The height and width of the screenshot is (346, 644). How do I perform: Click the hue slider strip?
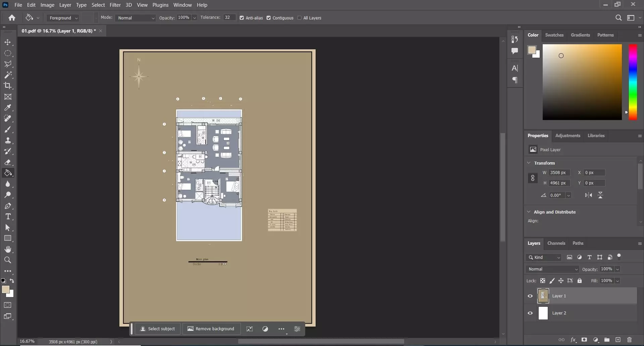[x=633, y=82]
